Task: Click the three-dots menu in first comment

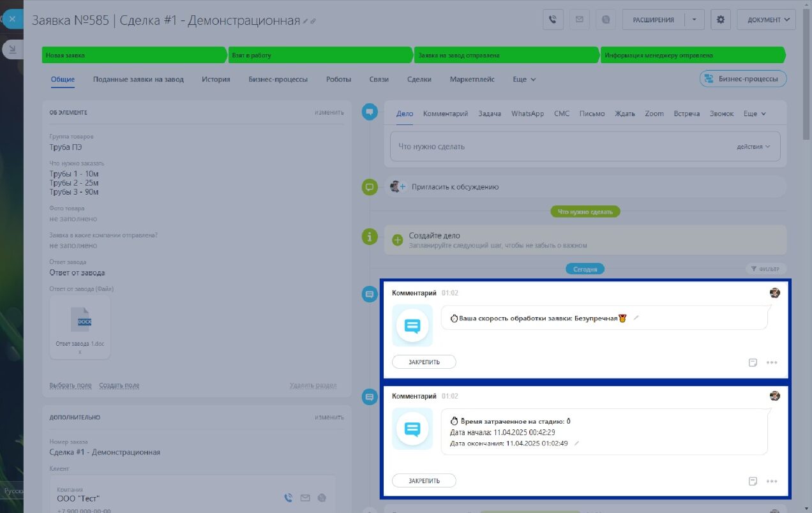Action: (772, 362)
